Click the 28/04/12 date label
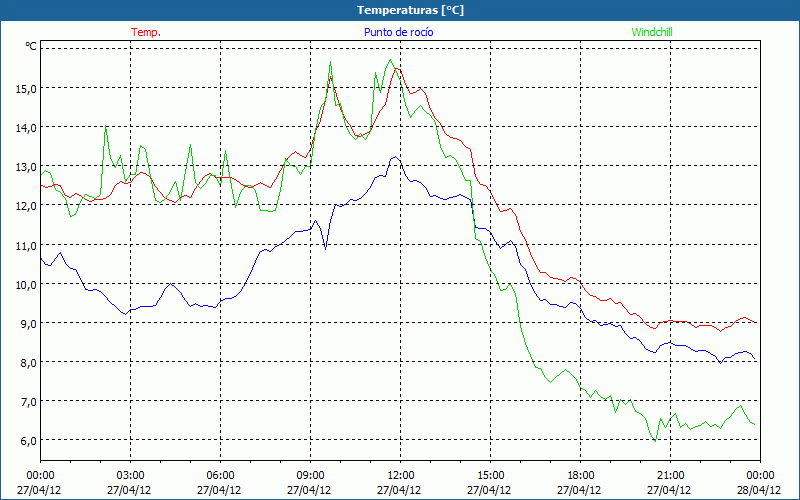800x500 pixels. 759,490
